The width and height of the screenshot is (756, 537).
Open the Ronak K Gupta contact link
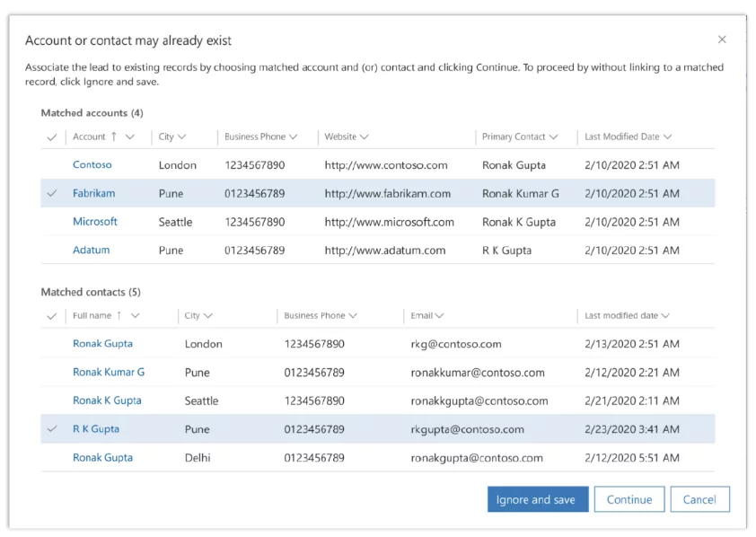tap(107, 401)
